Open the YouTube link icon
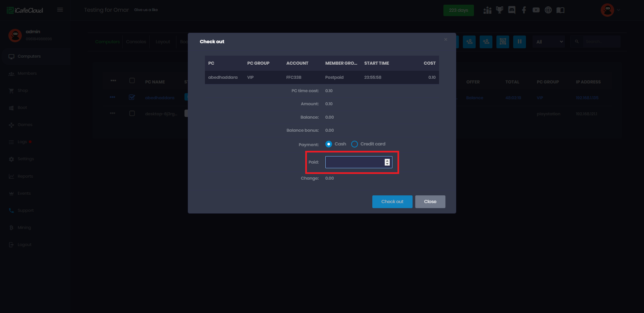The width and height of the screenshot is (644, 313). [x=536, y=10]
